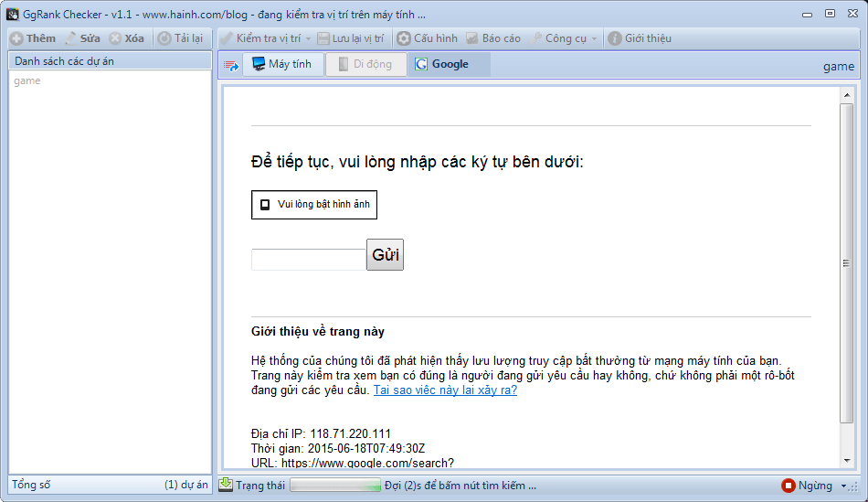Open the Báo cáo report button

(493, 38)
